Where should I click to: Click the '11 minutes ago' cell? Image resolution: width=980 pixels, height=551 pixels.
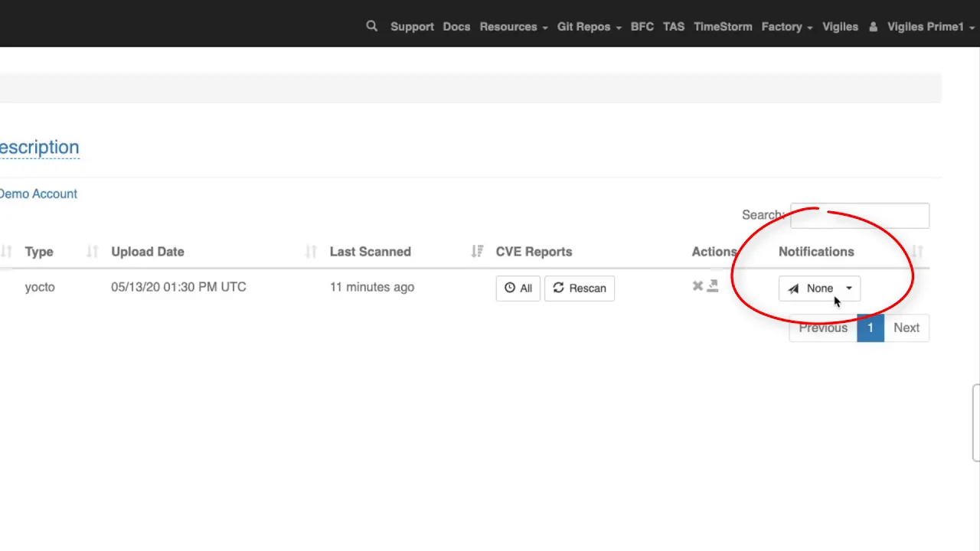point(372,287)
